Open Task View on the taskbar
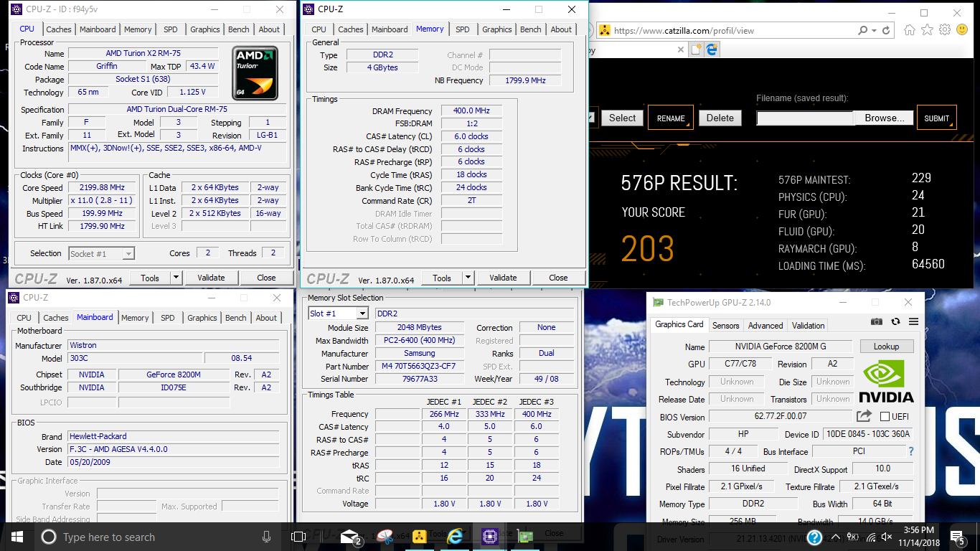 [298, 537]
